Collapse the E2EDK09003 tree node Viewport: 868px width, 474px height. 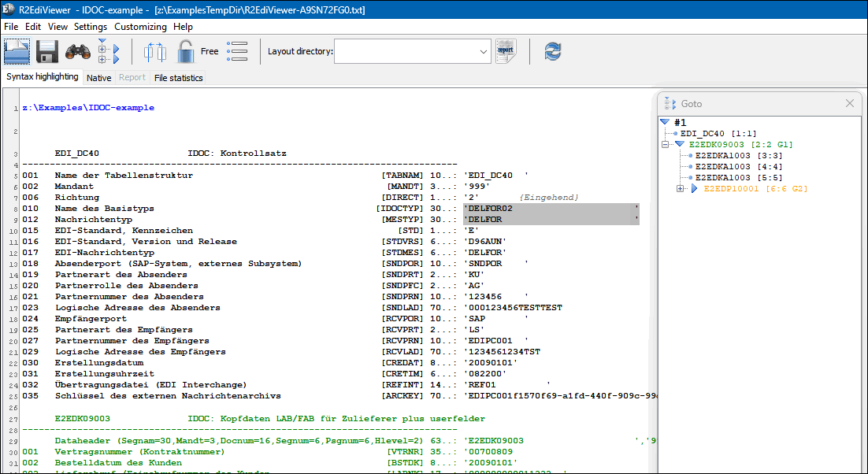pos(666,144)
